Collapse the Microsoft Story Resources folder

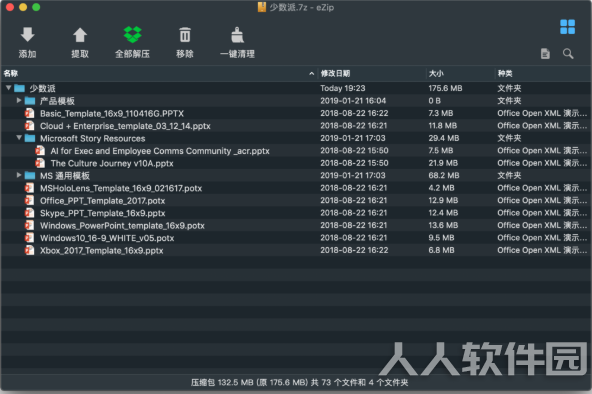pos(19,138)
